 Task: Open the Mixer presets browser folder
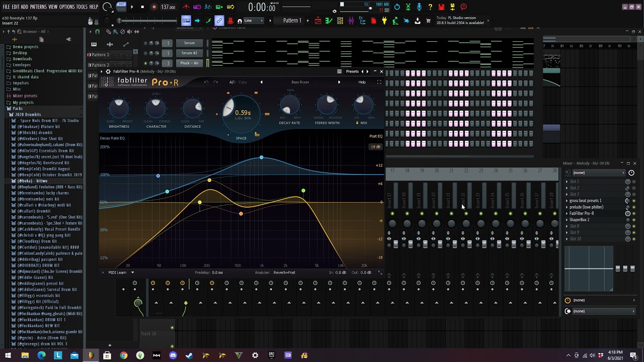point(25,96)
